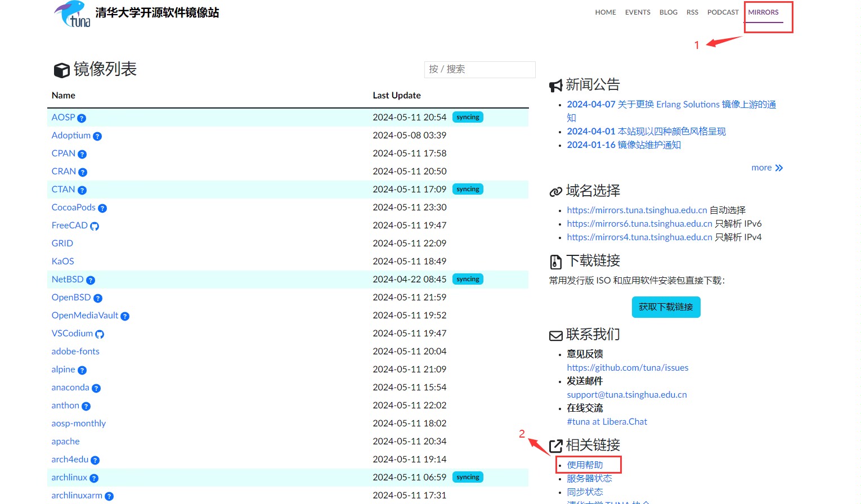The height and width of the screenshot is (504, 861).
Task: Click the GitHub icon beside VSCodium
Action: point(100,334)
